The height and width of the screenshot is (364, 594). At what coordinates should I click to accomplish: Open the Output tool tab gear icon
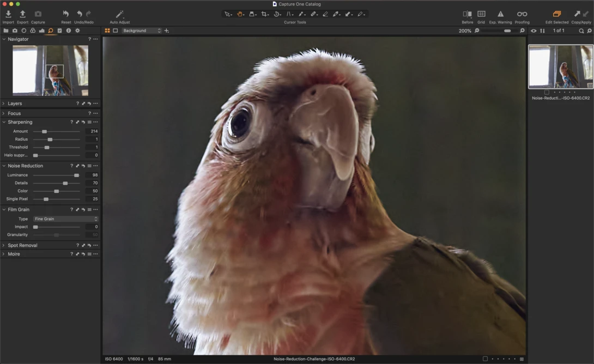pos(78,31)
